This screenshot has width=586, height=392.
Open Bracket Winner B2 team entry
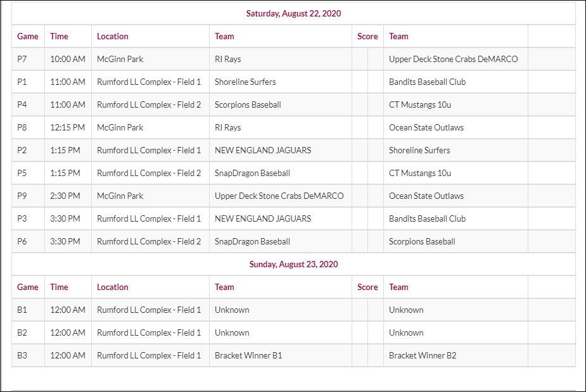point(423,355)
